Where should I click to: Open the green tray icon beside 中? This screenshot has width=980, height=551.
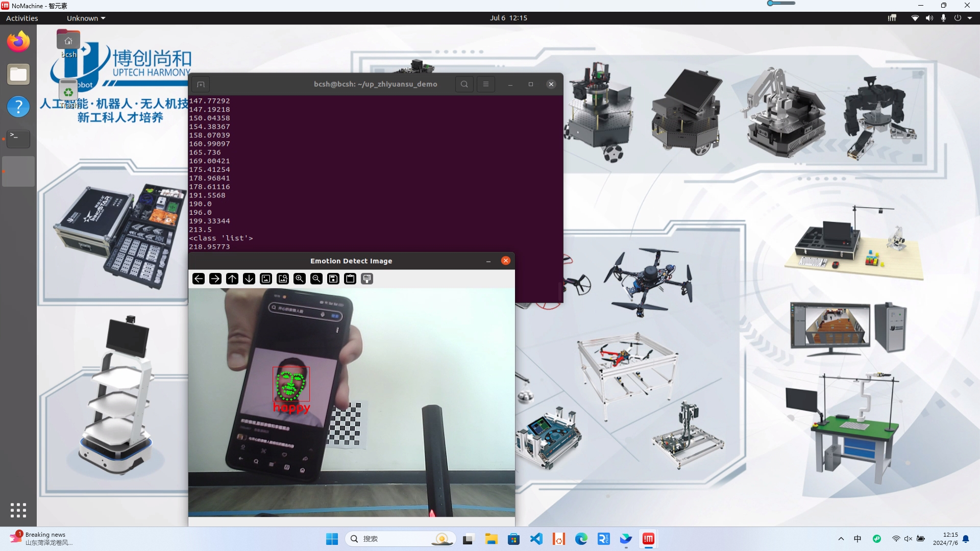(x=877, y=539)
